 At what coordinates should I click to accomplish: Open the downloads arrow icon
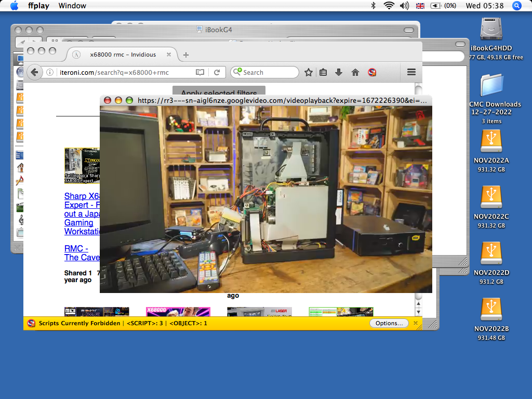(339, 72)
